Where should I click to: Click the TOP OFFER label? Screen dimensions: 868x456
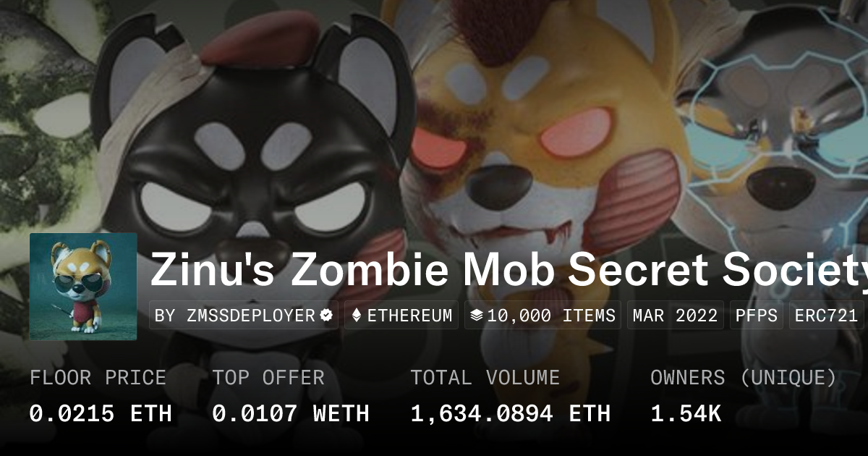coord(268,378)
